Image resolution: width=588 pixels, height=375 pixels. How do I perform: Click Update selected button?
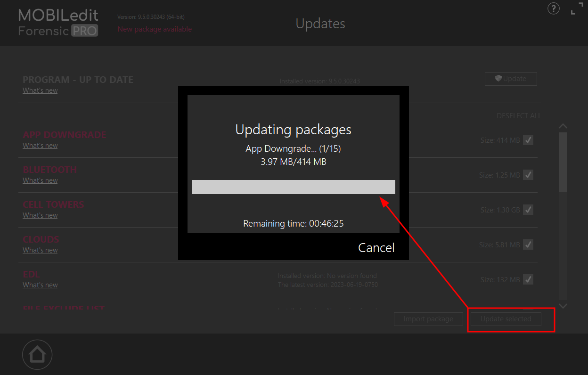(506, 319)
